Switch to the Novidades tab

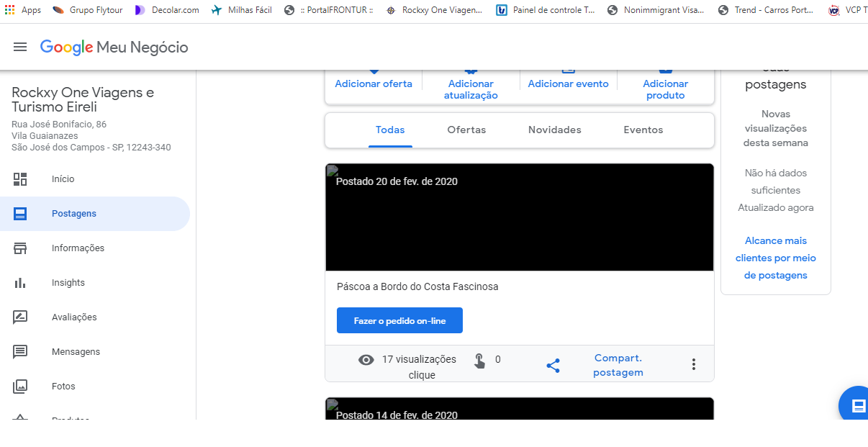pyautogui.click(x=554, y=130)
